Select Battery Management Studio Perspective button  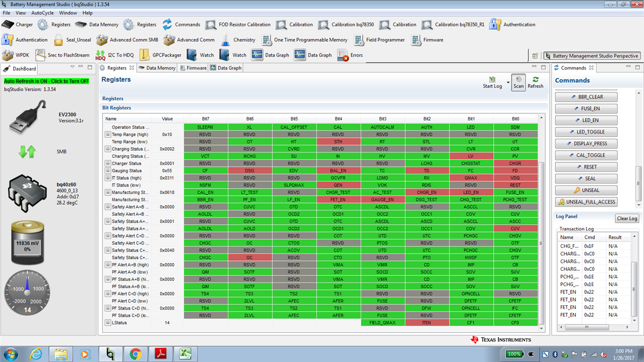(x=592, y=56)
